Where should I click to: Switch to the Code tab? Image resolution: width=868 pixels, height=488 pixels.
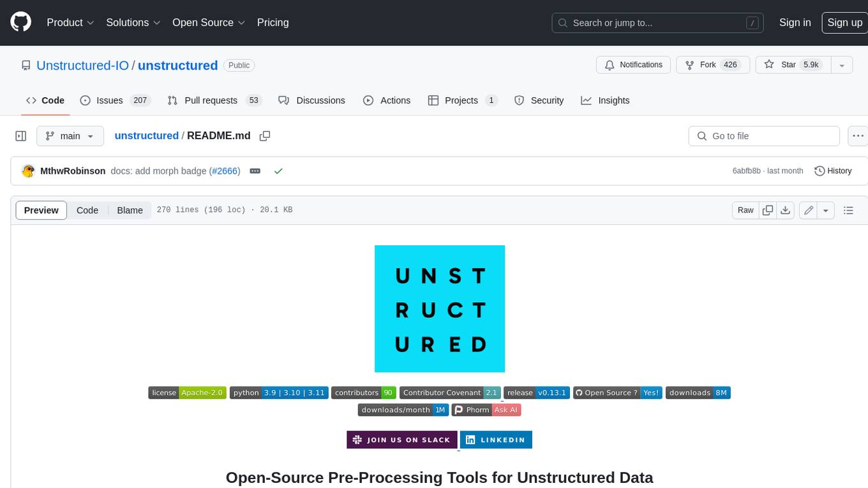pyautogui.click(x=45, y=100)
